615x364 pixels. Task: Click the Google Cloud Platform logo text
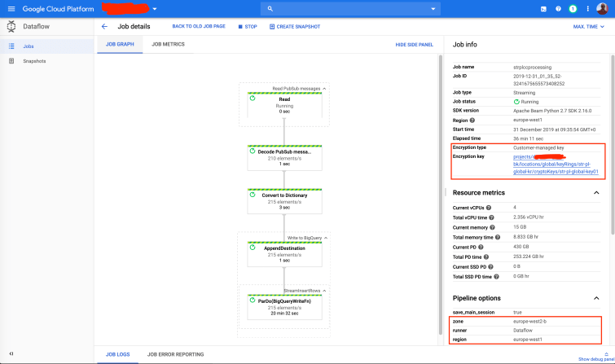pyautogui.click(x=58, y=9)
